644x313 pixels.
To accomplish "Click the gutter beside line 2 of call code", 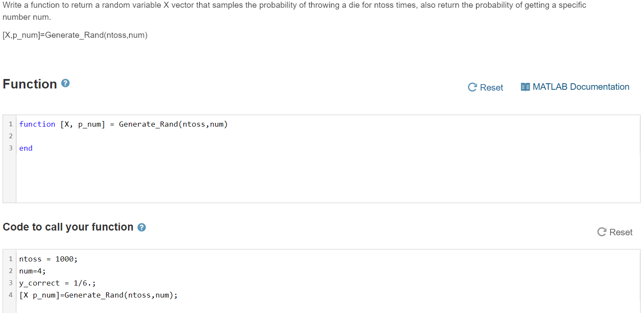I will (x=10, y=270).
